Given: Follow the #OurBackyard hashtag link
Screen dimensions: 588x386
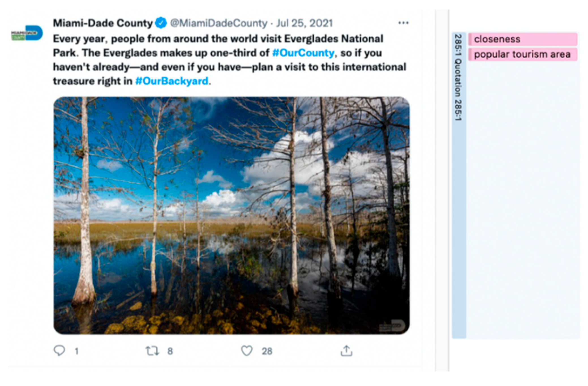Looking at the screenshot, I should [x=172, y=81].
